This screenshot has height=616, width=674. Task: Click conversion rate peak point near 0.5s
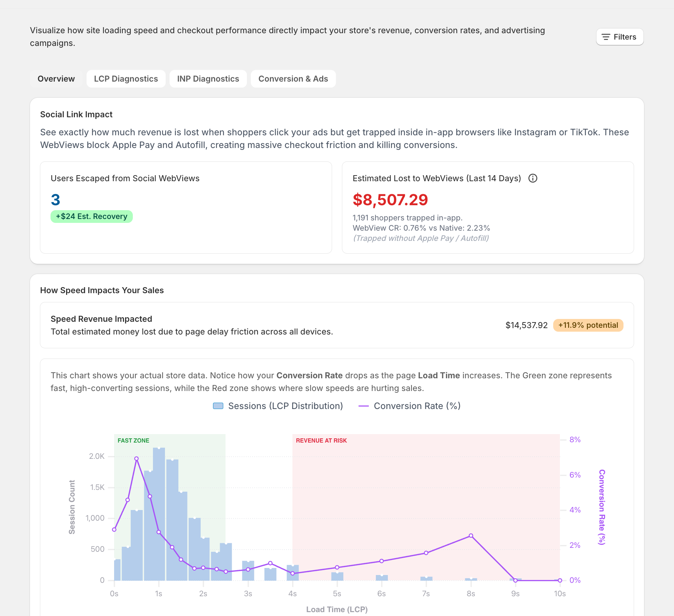point(136,458)
